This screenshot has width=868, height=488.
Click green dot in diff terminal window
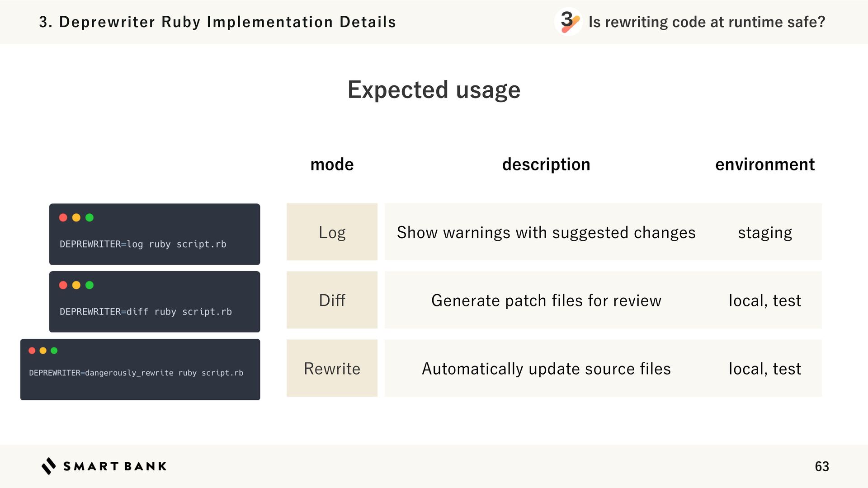pyautogui.click(x=90, y=285)
